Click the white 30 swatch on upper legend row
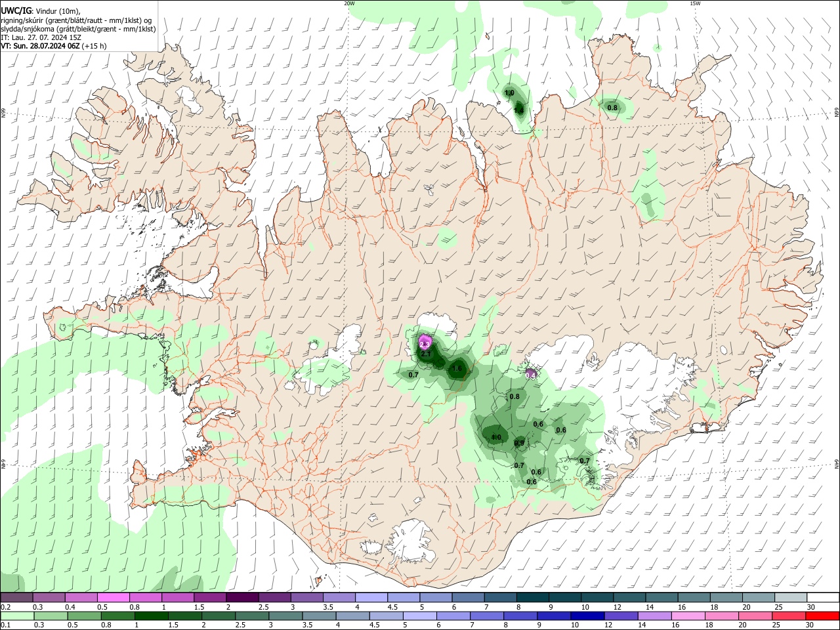Viewport: 840px width, 630px height. pos(822,598)
